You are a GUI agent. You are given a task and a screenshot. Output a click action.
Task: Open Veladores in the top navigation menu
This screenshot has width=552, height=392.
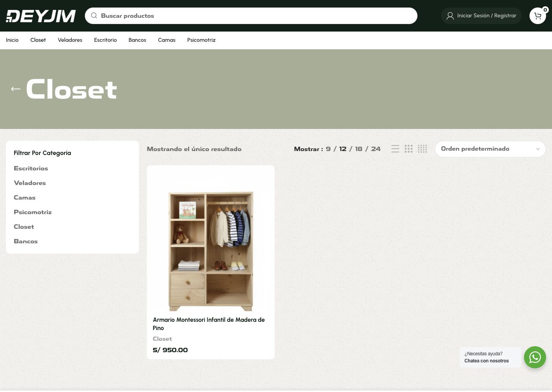tap(70, 40)
